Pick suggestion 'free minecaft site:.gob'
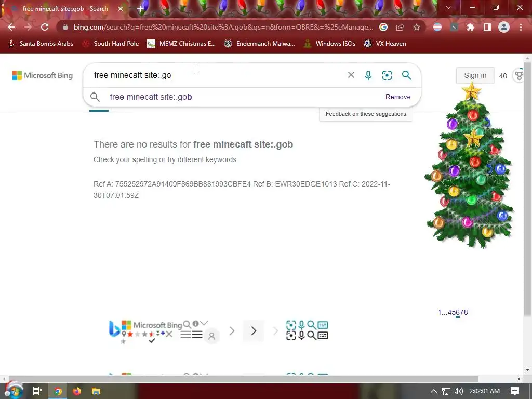 (151, 97)
